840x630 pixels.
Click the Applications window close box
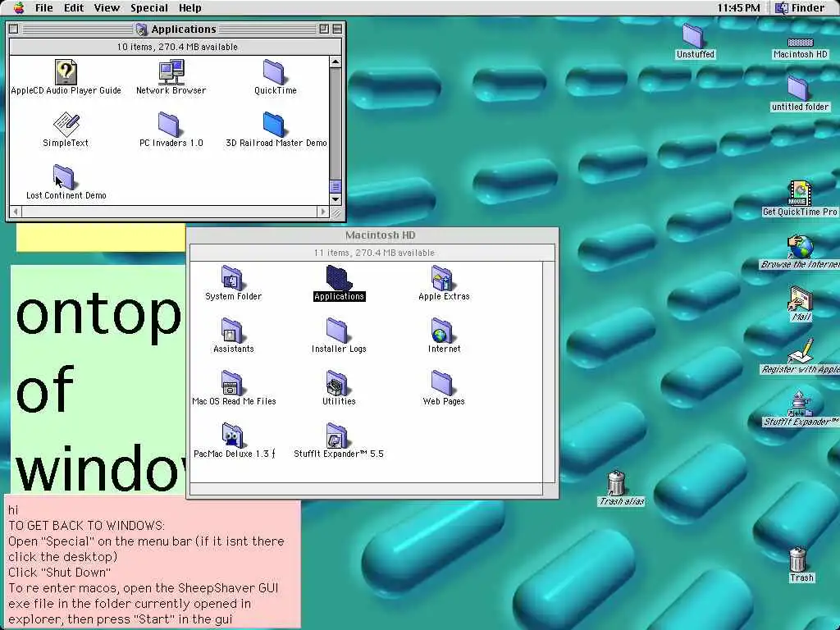point(14,29)
